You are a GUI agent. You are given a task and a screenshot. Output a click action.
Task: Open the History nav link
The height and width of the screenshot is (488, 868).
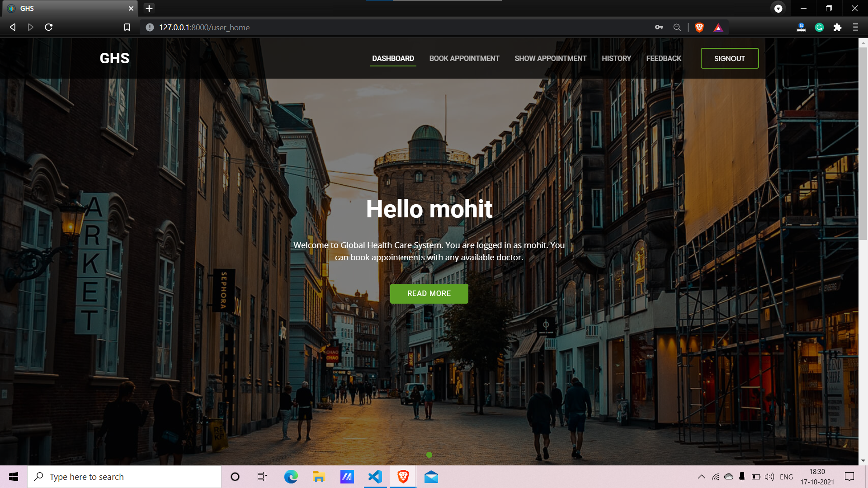(616, 59)
